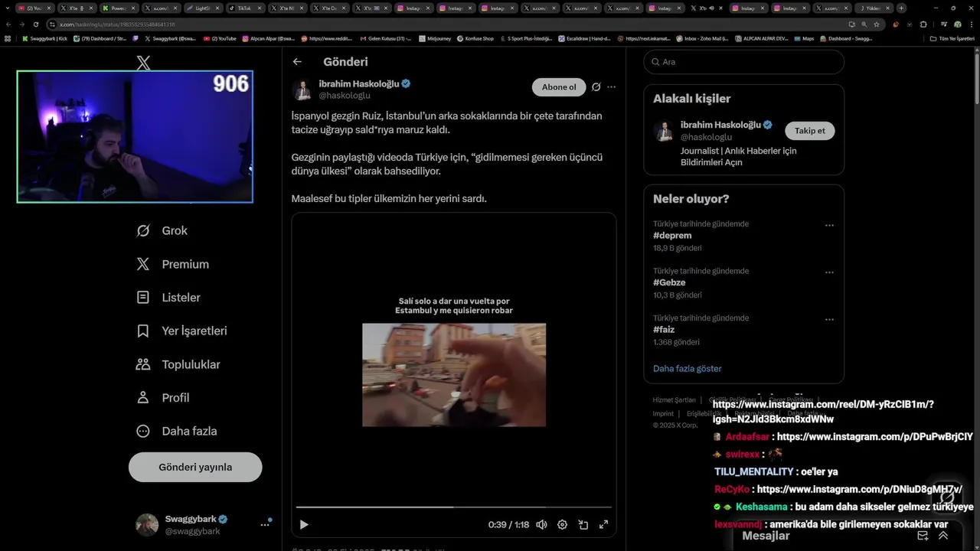Open the #Gebze trending topic
Image resolution: width=980 pixels, height=551 pixels.
pyautogui.click(x=669, y=282)
